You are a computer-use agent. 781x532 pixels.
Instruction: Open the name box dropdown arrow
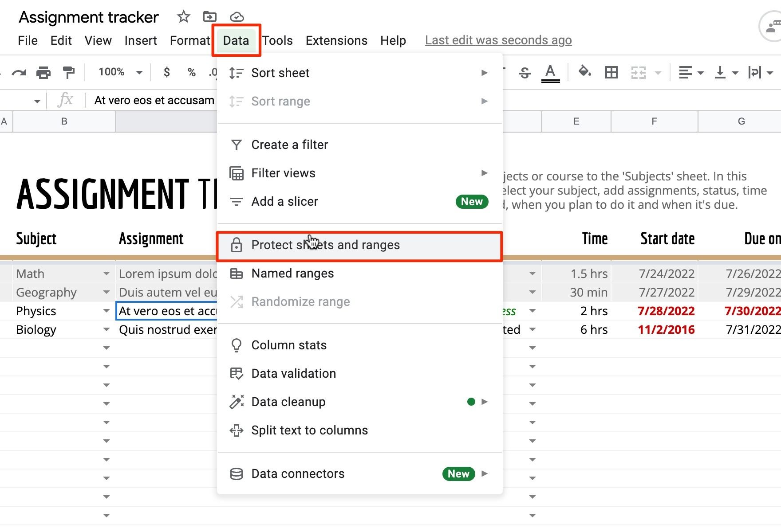tap(37, 101)
